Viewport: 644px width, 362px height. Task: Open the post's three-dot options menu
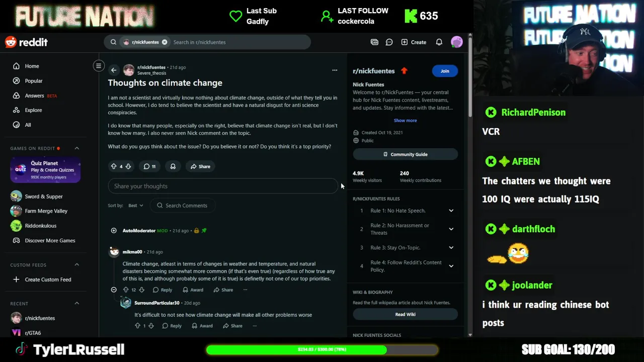coord(335,70)
